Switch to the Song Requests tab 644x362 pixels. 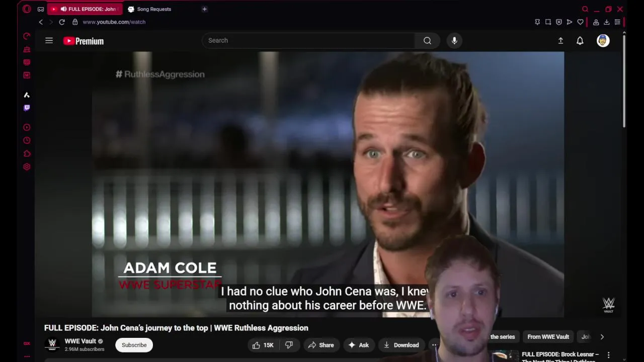[x=154, y=9]
